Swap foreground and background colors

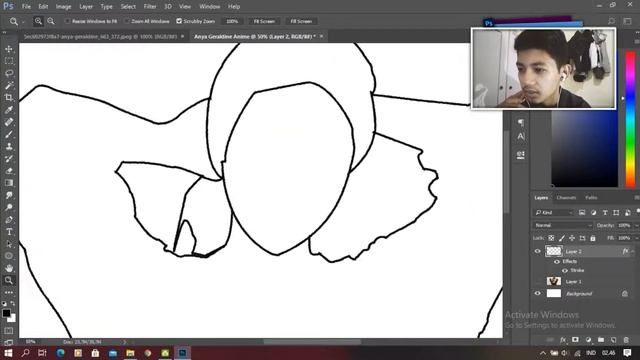pyautogui.click(x=13, y=304)
